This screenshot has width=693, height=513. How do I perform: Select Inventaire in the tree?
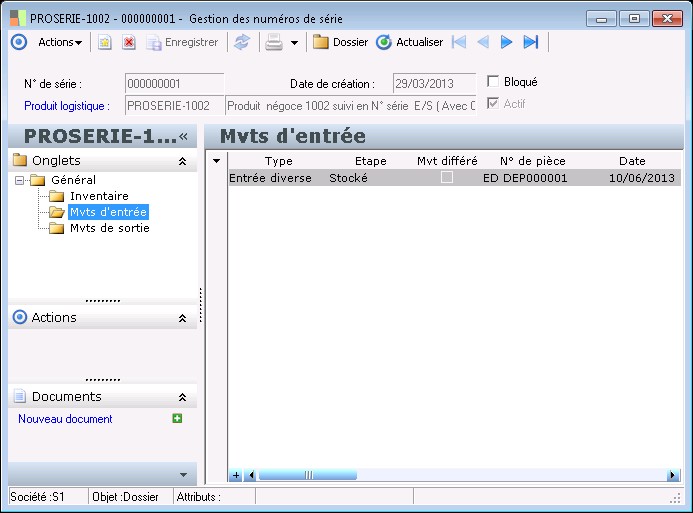tap(99, 196)
